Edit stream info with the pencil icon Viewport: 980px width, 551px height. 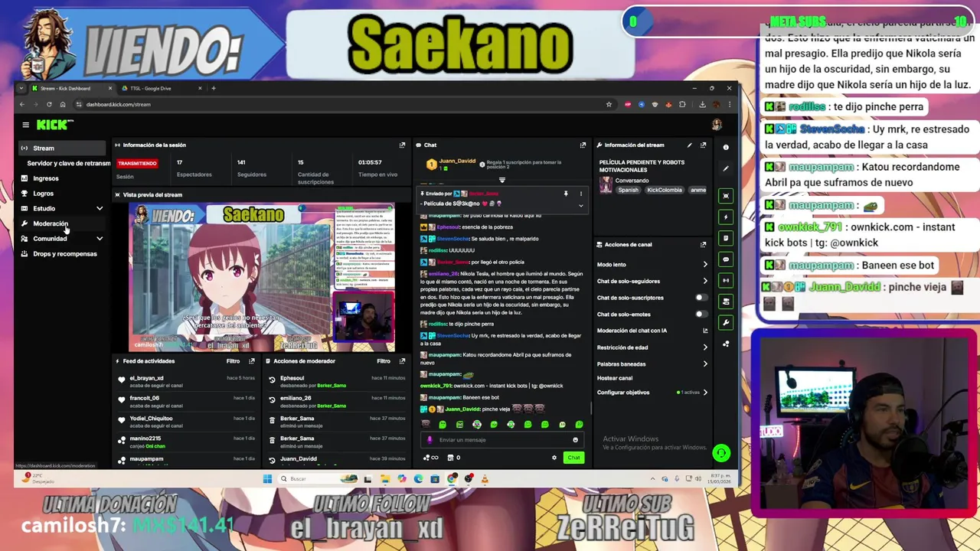click(690, 145)
